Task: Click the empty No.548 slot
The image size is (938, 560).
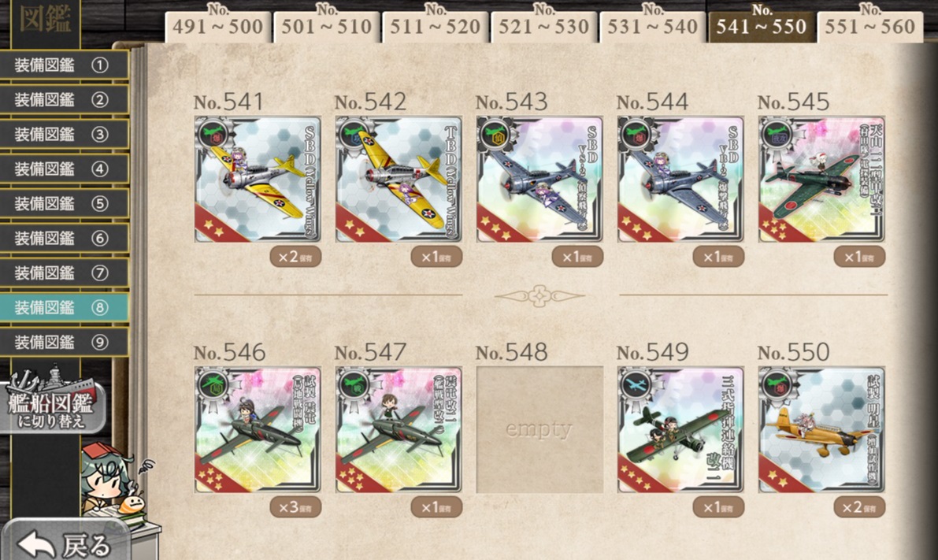Action: pos(539,429)
